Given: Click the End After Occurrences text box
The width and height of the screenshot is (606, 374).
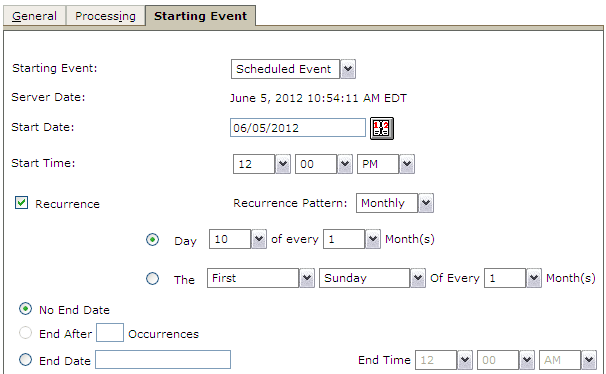Looking at the screenshot, I should pos(110,332).
